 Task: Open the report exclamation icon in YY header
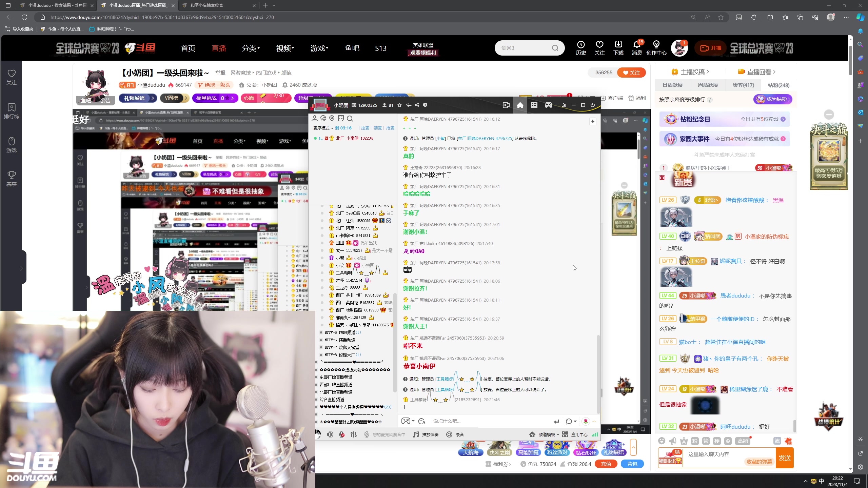click(425, 105)
